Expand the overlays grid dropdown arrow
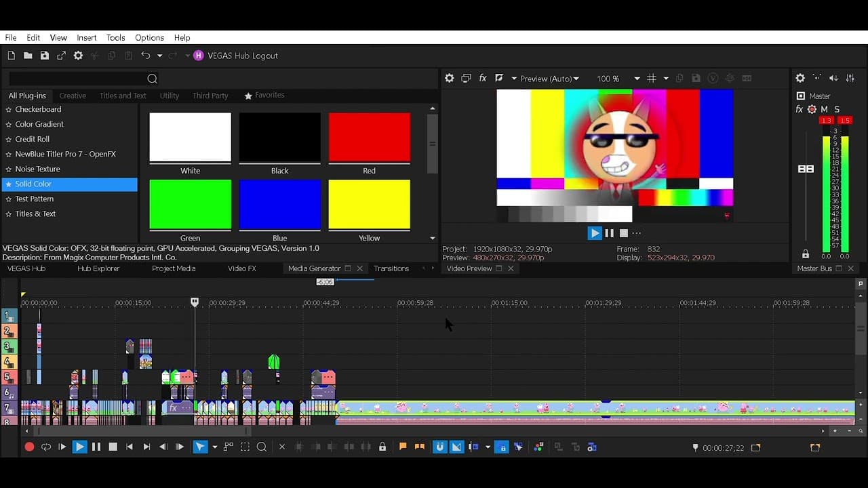Image resolution: width=868 pixels, height=488 pixels. click(666, 79)
